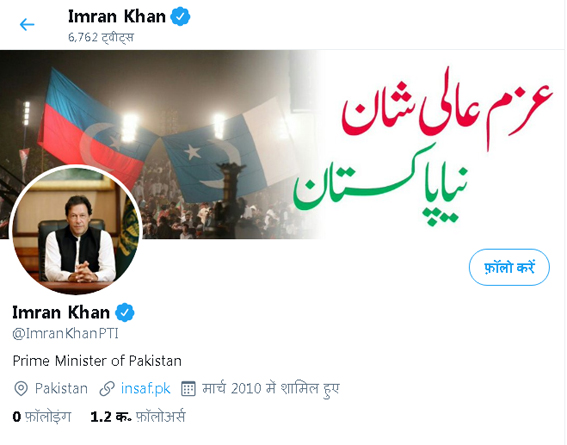Open the circular profile picture
Image resolution: width=567 pixels, height=445 pixels.
point(76,230)
